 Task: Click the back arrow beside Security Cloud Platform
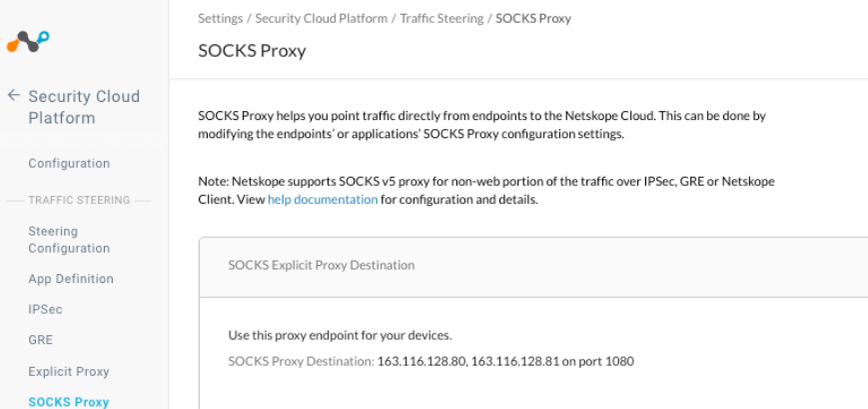(x=14, y=96)
